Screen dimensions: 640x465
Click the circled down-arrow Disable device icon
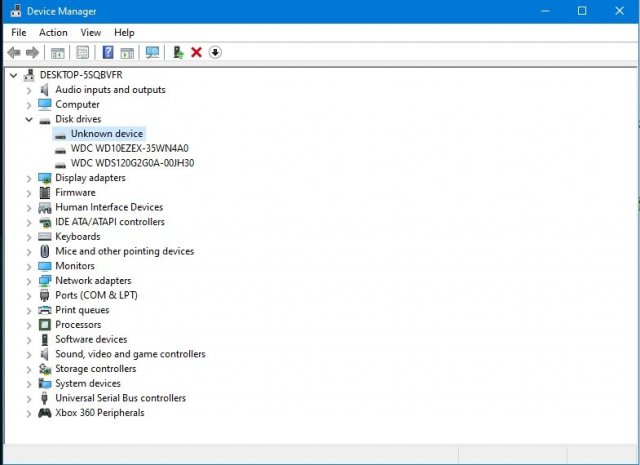(x=215, y=52)
